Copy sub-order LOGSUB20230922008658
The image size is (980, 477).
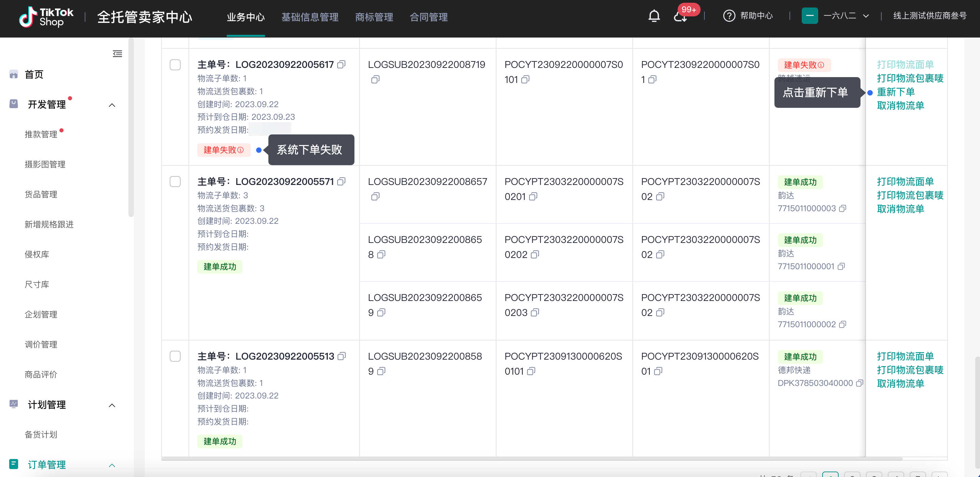click(381, 255)
